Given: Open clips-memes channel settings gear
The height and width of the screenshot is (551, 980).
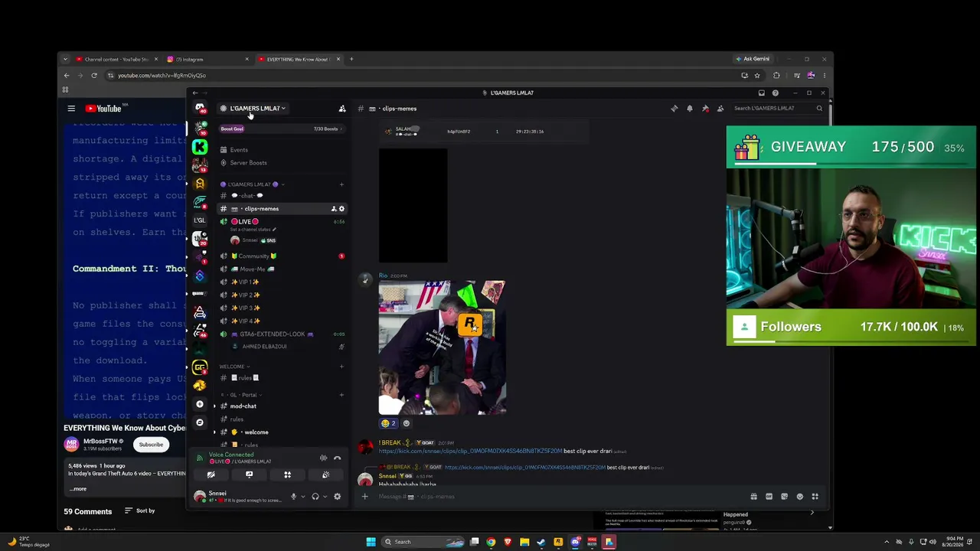Looking at the screenshot, I should (x=341, y=209).
